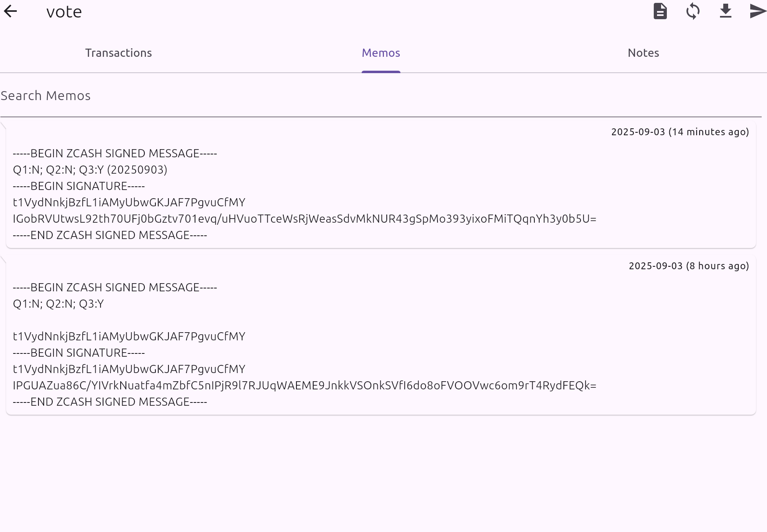The width and height of the screenshot is (767, 532).
Task: Tap the paper plane send icon
Action: (758, 11)
